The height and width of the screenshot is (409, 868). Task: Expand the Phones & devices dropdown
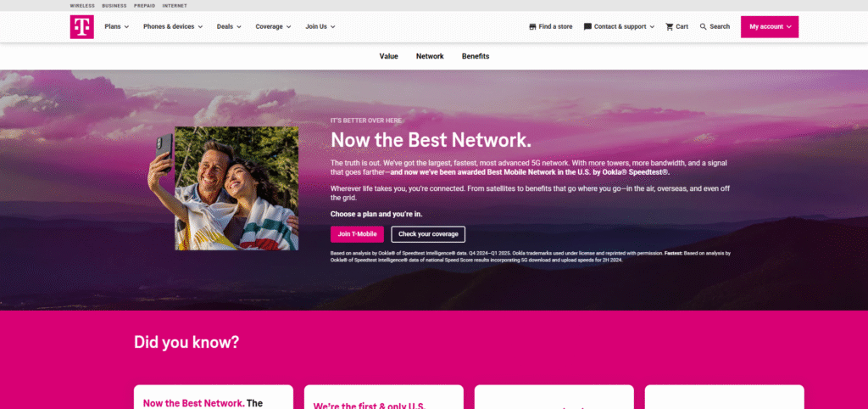173,26
